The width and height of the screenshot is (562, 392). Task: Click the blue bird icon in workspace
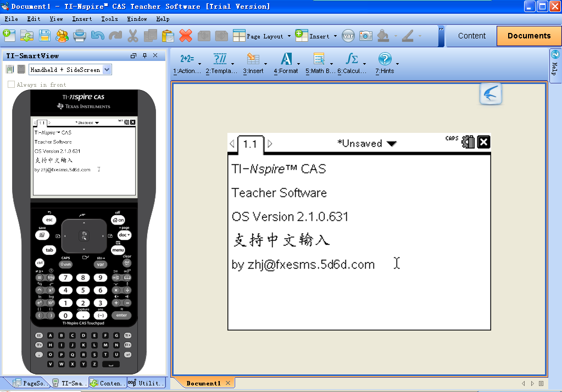click(x=491, y=93)
